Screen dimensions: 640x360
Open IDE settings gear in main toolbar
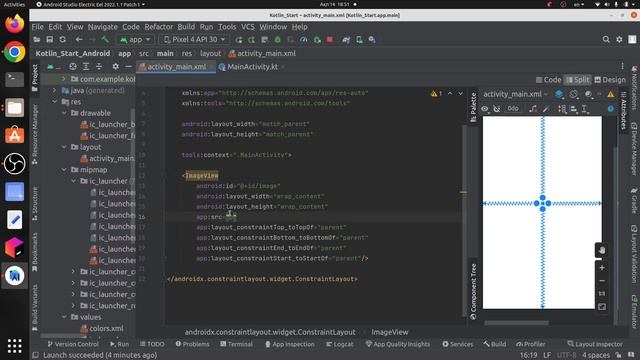point(619,40)
